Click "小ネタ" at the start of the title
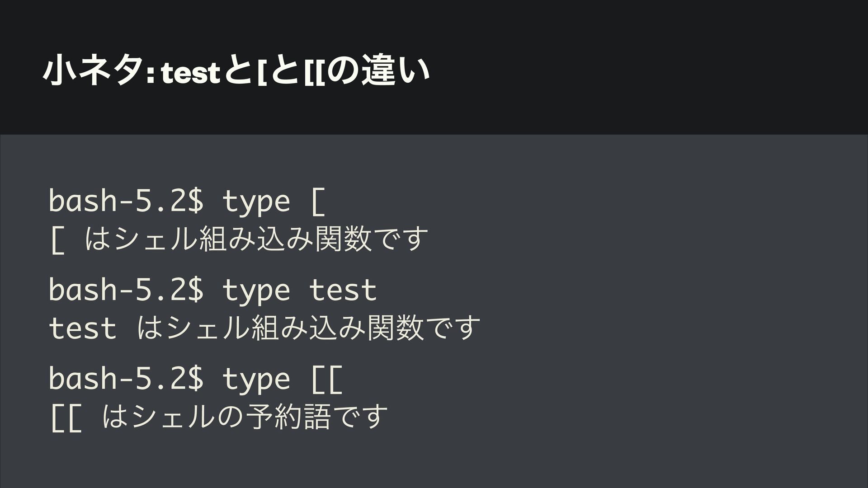 (94, 72)
